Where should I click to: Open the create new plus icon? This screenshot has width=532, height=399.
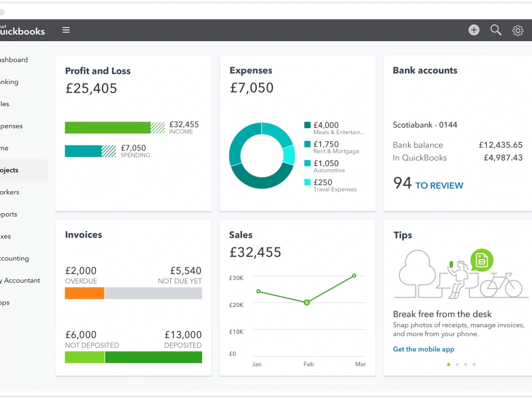click(473, 30)
